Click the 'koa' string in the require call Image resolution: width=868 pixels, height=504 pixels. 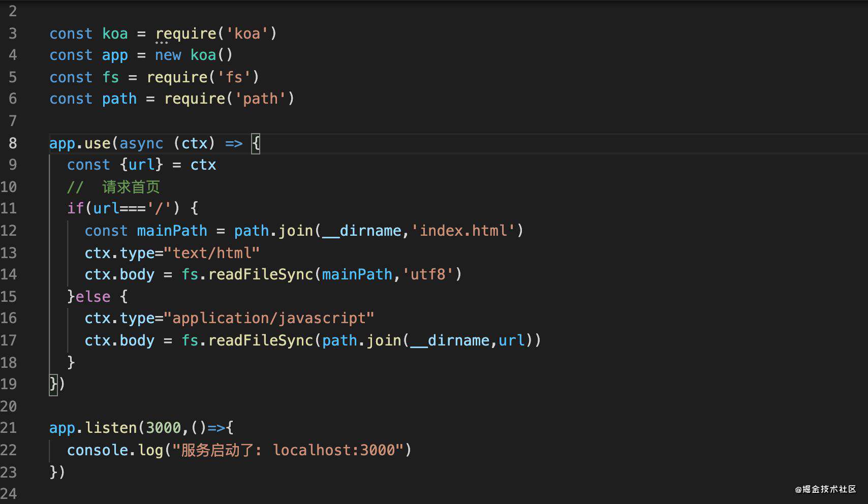pyautogui.click(x=247, y=34)
